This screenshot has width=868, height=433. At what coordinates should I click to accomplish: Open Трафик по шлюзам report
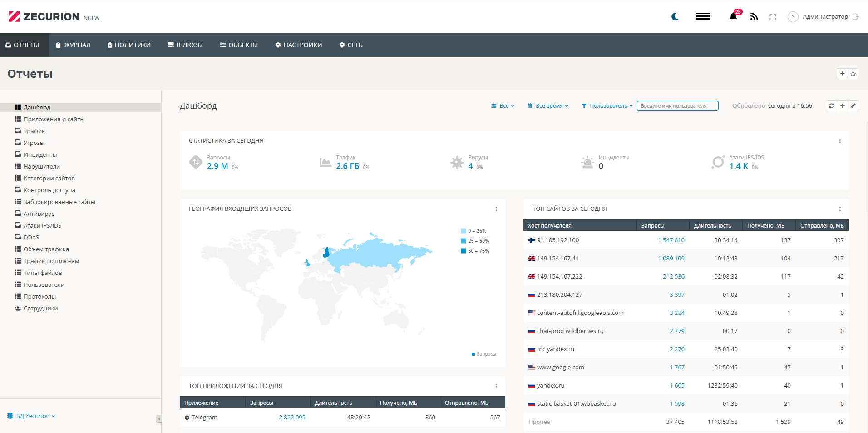51,261
